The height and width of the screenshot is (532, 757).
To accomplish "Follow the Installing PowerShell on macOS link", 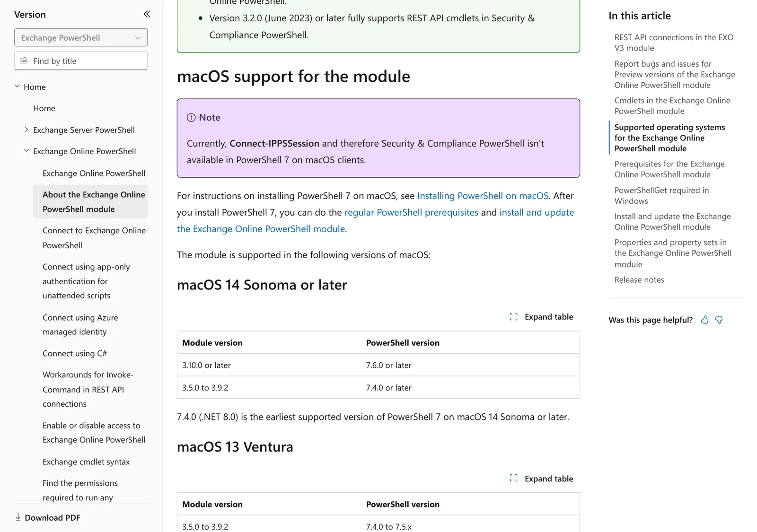I will [483, 196].
